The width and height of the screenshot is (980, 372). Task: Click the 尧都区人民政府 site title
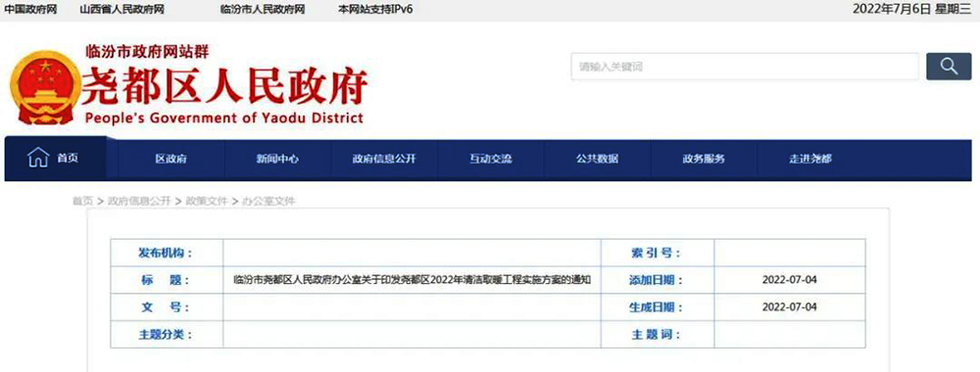[225, 86]
